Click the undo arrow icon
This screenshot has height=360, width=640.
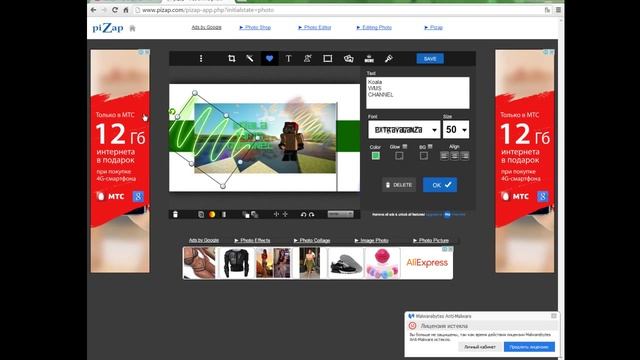(x=303, y=214)
